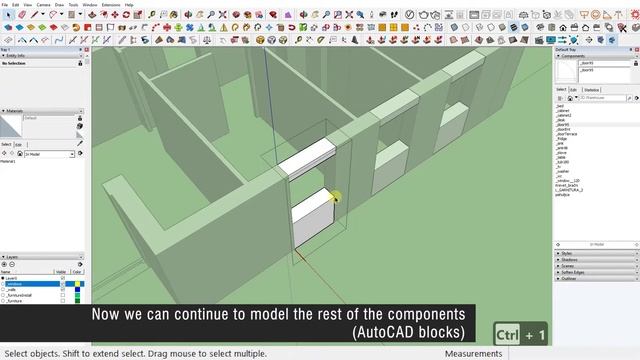Open the Draw menu
The width and height of the screenshot is (640, 360).
pos(59,4)
